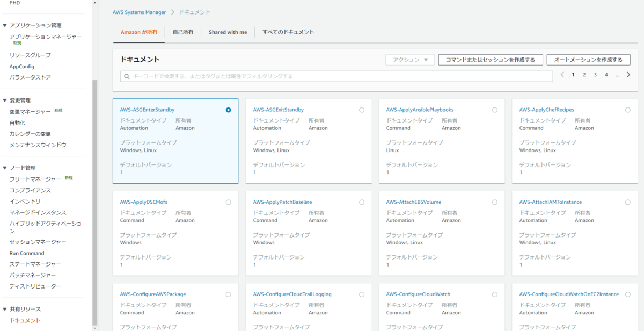
Task: Select the AWS-ApplyChefRecipes radio button
Action: pyautogui.click(x=628, y=110)
